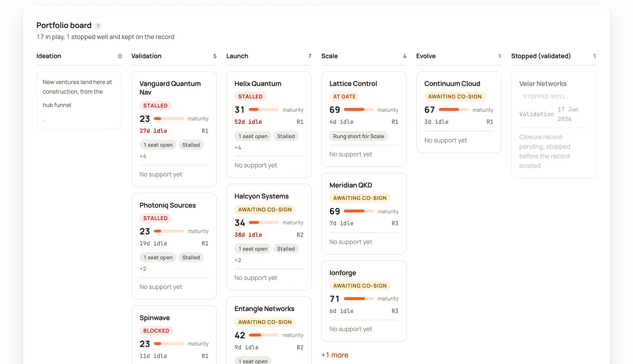
Task: Click the maturity bar on Entangle Networks
Action: 264,335
